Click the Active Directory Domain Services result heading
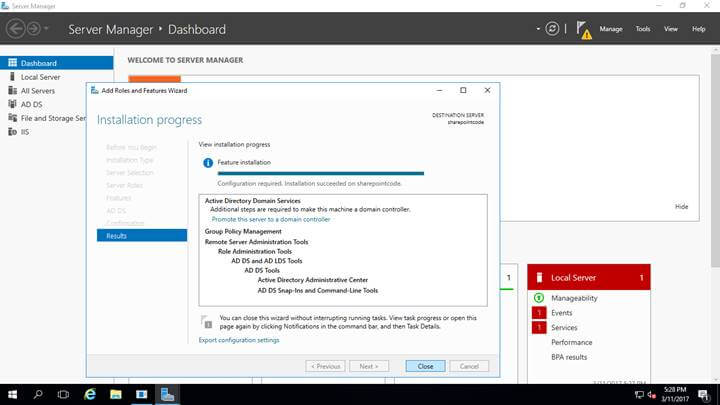 (253, 201)
